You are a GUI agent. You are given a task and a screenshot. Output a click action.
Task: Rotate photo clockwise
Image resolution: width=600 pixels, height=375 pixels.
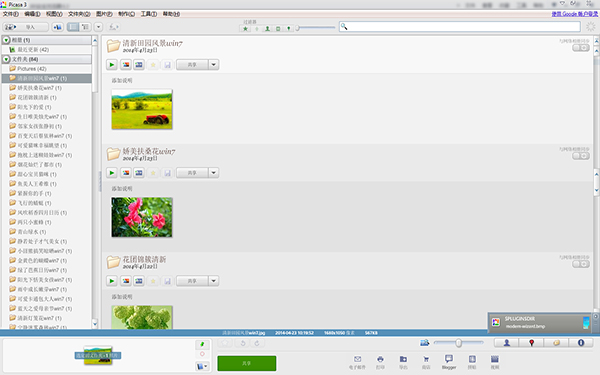(257, 343)
